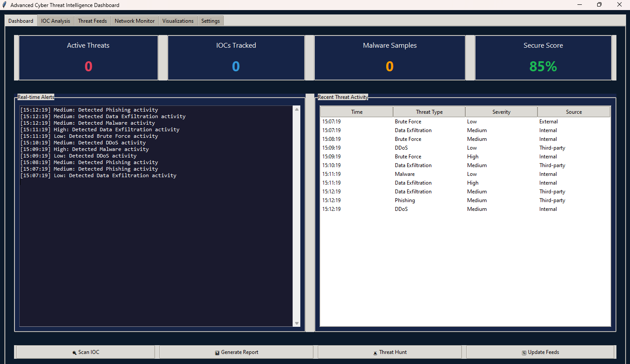Click scroll-up arrow in Real-time Alerts

(x=297, y=109)
